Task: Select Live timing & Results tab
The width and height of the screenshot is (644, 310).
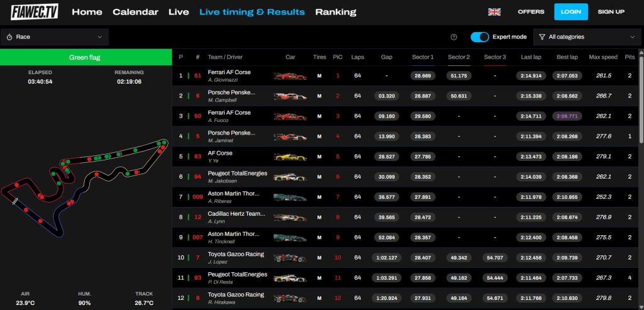Action: coord(252,12)
